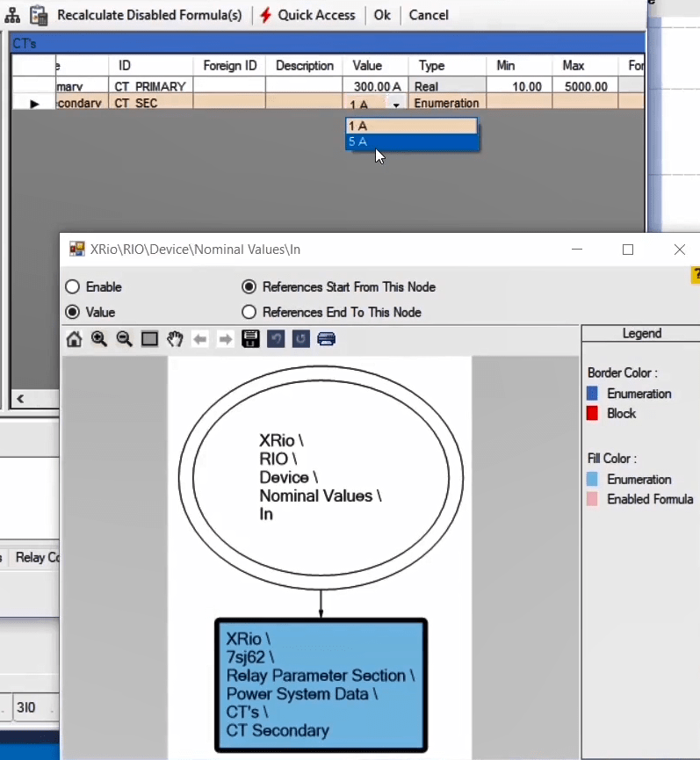Viewport: 700px width, 760px height.
Task: Click the CT Secondary node box in graph
Action: tap(321, 685)
